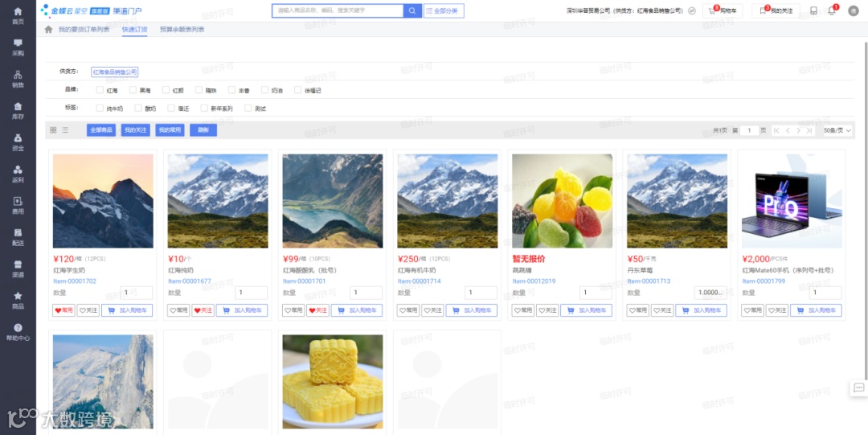Open the 费用 expenses sidebar module
Image resolution: width=868 pixels, height=435 pixels.
tap(18, 206)
